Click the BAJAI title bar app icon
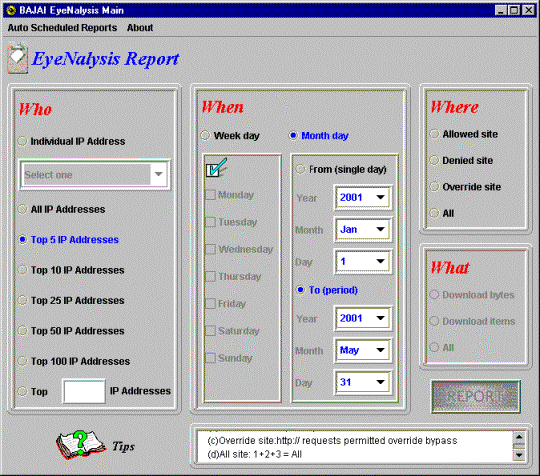 coord(11,10)
